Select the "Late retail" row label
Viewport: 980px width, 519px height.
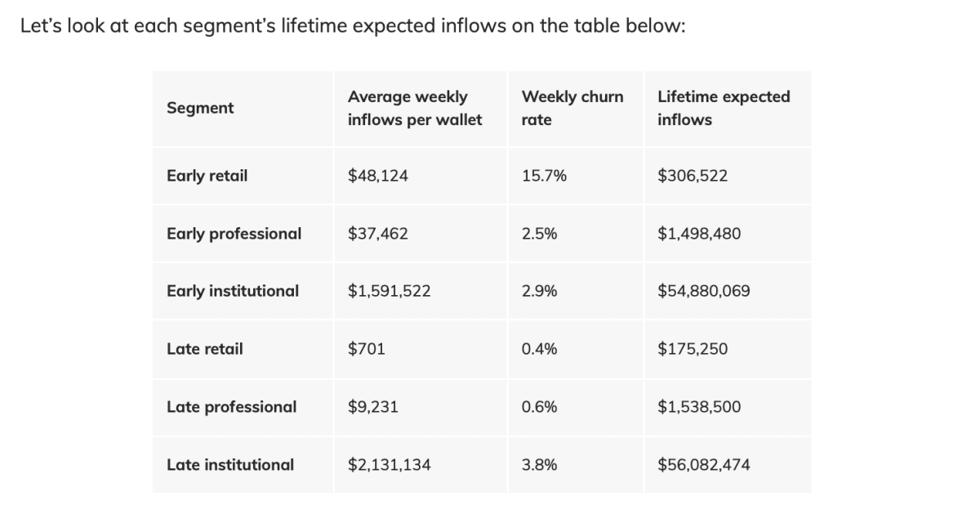204,349
